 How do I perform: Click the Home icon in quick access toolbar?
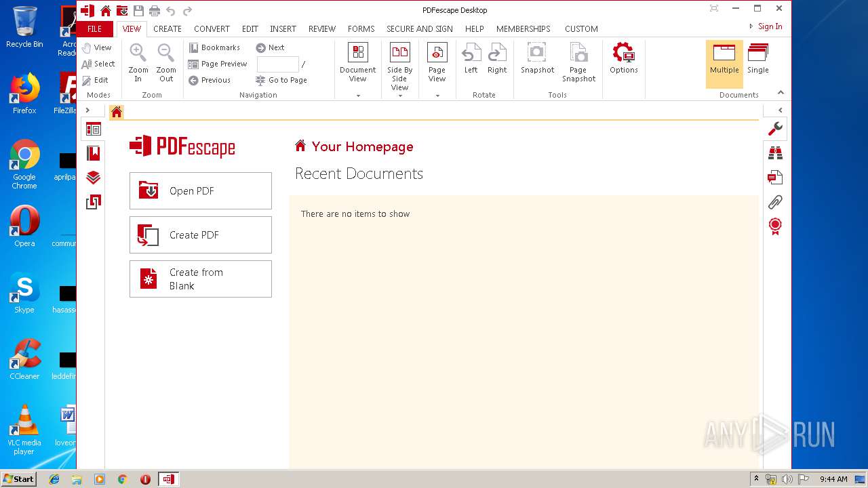[105, 10]
